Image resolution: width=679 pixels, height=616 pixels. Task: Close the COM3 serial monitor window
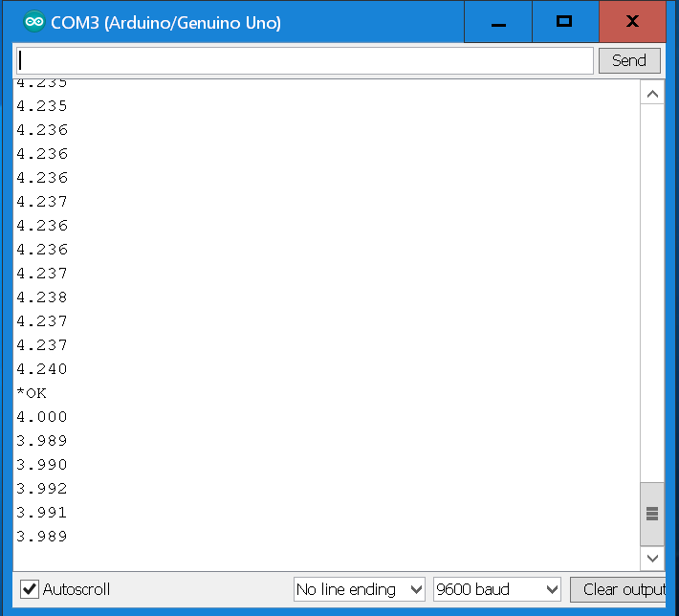pos(632,22)
